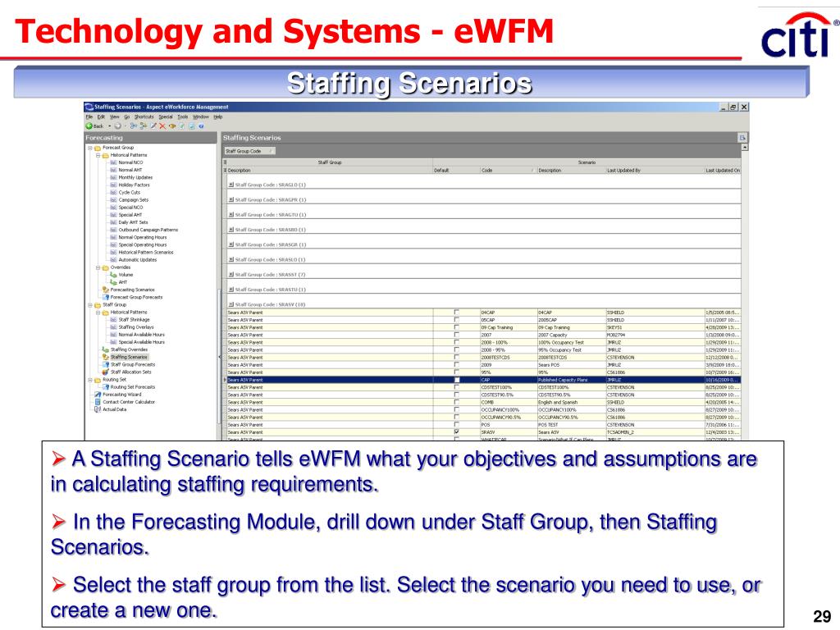The image size is (840, 630).
Task: Click the English and Spanish description cell
Action: [571, 402]
